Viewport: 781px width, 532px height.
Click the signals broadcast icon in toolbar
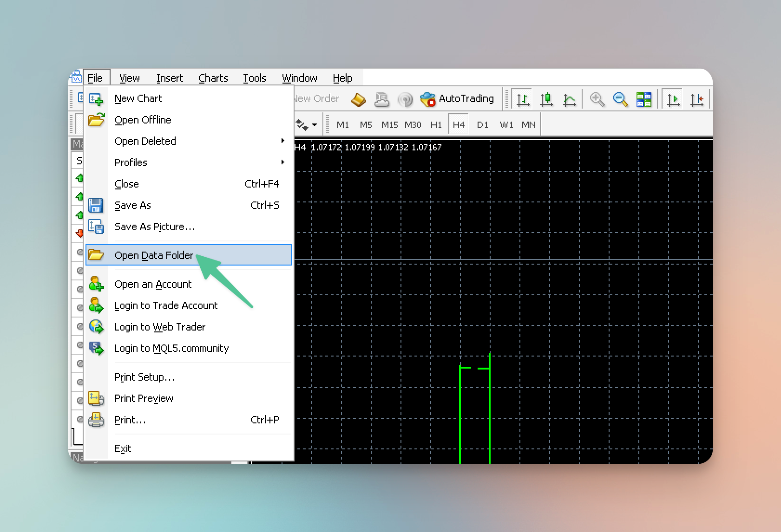[405, 99]
